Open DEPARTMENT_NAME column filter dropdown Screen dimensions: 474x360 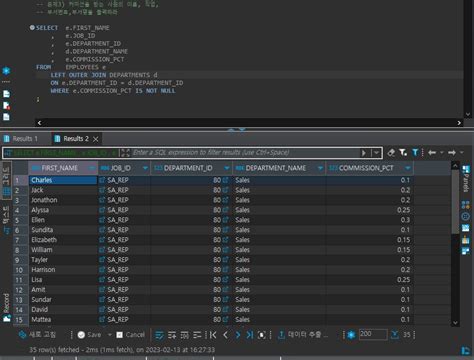click(x=320, y=168)
